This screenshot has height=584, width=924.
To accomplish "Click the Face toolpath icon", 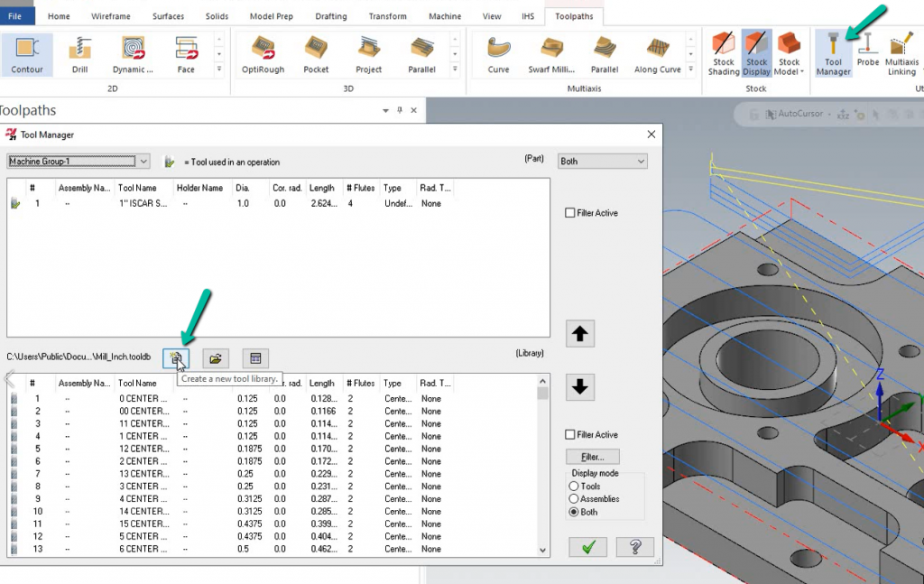I will click(x=186, y=55).
